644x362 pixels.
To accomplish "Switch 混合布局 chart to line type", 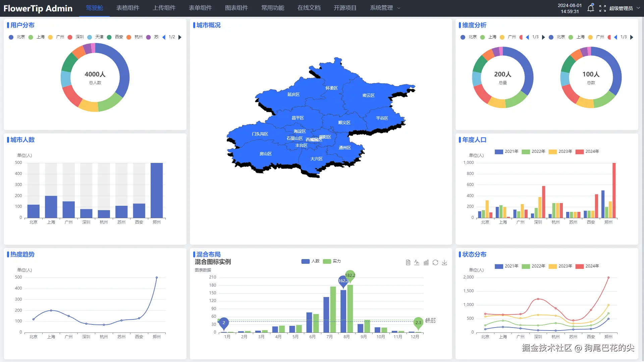I will tap(417, 262).
